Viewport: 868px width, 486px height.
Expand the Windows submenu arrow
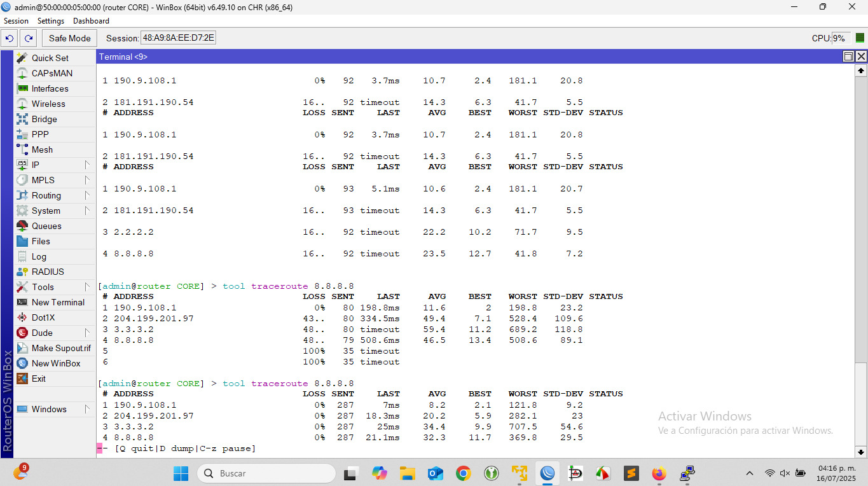[87, 409]
